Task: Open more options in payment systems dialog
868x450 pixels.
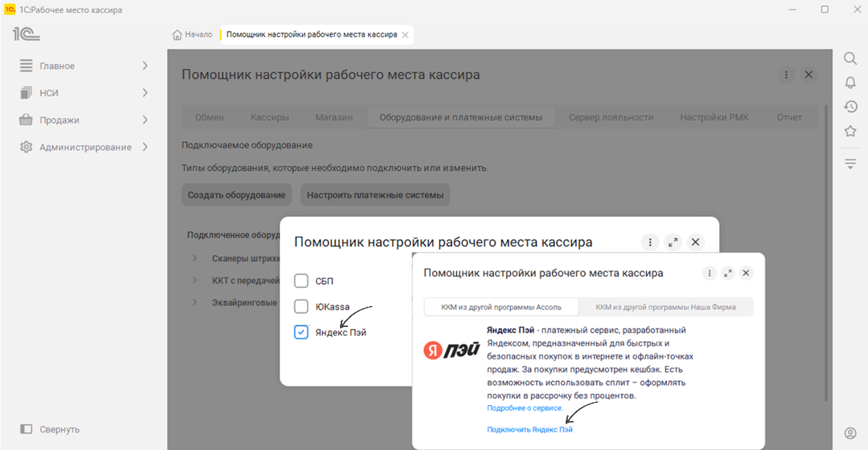Action: click(x=650, y=242)
